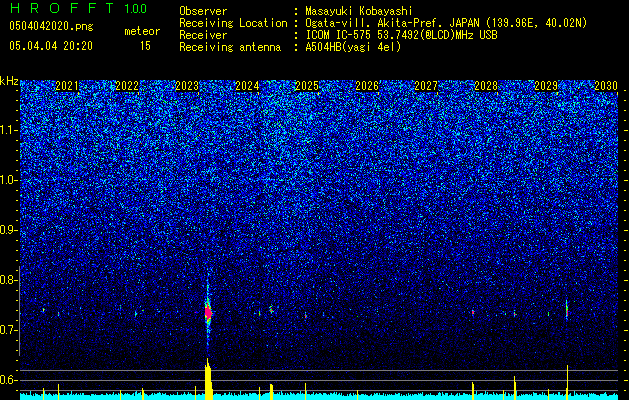Click the A504HB(yagi 4el) antenna text

pyautogui.click(x=353, y=47)
